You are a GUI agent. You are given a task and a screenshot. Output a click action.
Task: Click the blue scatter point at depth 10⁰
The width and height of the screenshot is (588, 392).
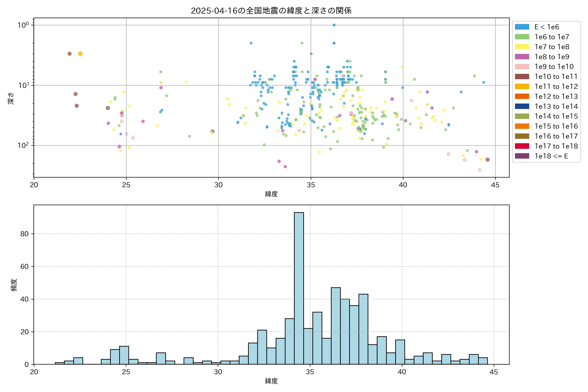click(x=334, y=25)
